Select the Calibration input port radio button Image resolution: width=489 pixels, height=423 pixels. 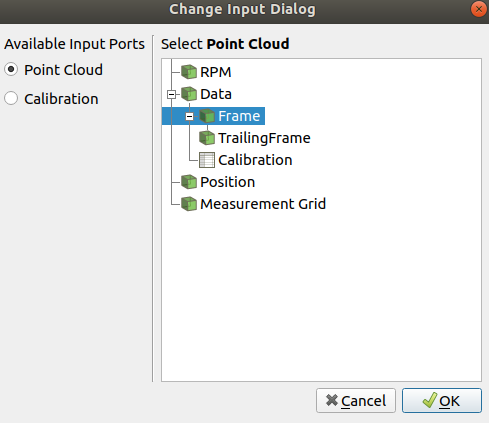coord(11,98)
